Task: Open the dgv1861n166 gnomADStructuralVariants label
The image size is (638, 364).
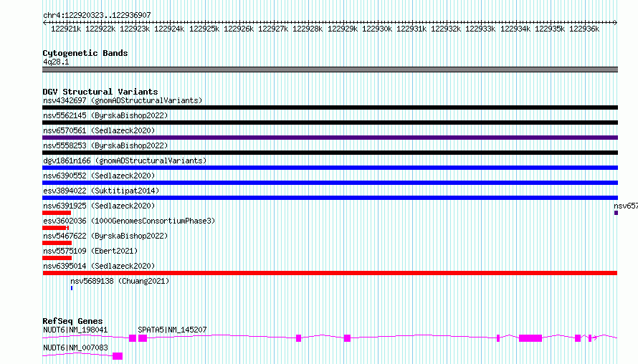Action: point(125,161)
